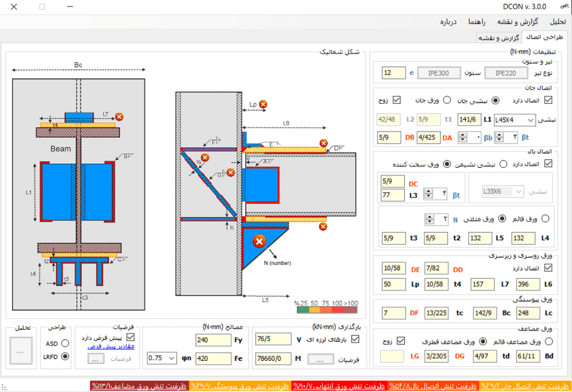
Task: Open the راهنما menu
Action: (x=477, y=22)
